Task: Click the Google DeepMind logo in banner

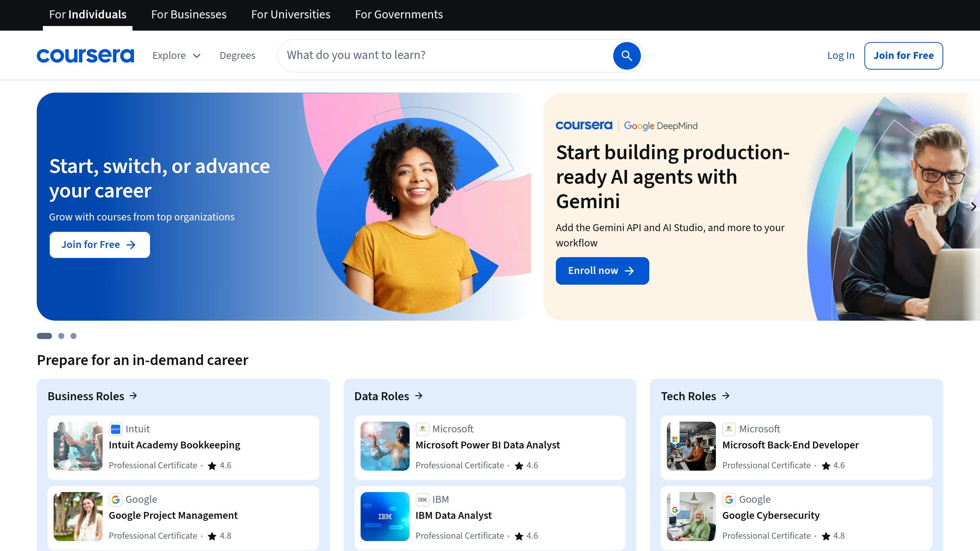Action: tap(661, 126)
